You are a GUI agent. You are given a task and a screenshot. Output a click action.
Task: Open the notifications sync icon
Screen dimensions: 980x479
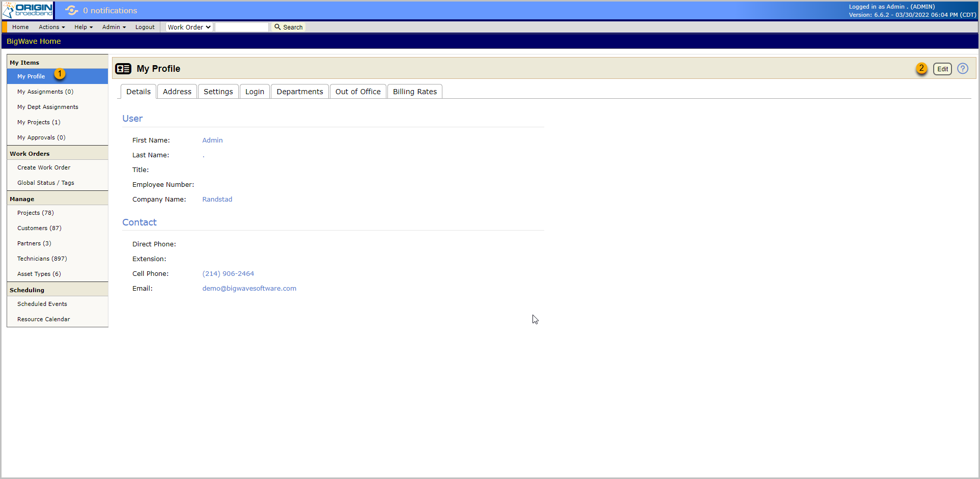pyautogui.click(x=72, y=10)
